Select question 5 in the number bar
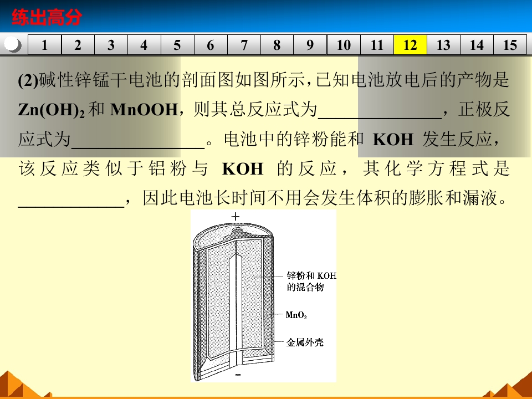The height and width of the screenshot is (399, 532). 177,45
